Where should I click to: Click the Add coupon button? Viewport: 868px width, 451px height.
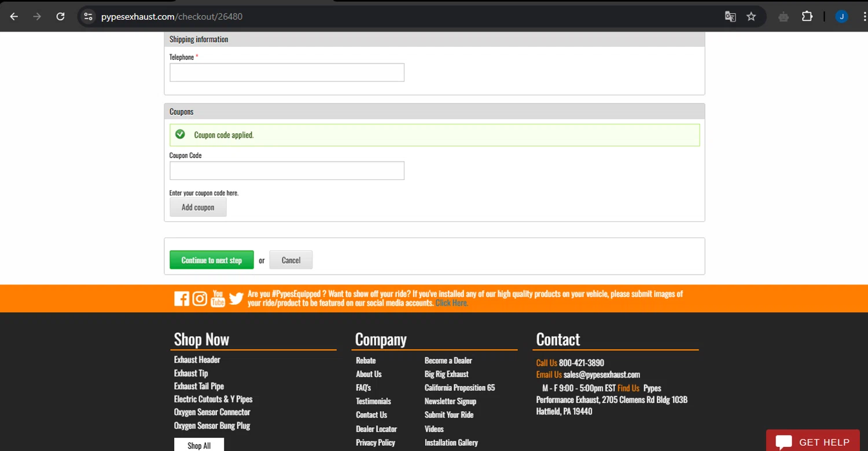(198, 208)
